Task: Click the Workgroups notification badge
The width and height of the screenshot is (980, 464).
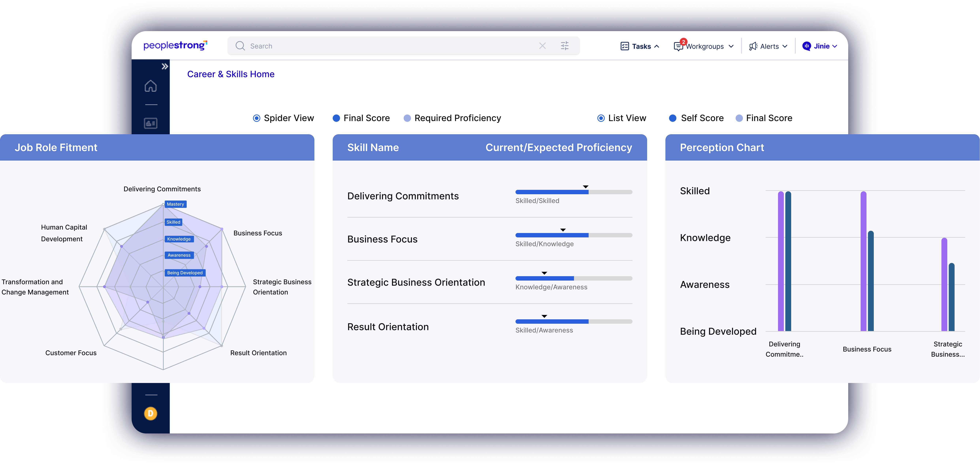Action: (684, 42)
